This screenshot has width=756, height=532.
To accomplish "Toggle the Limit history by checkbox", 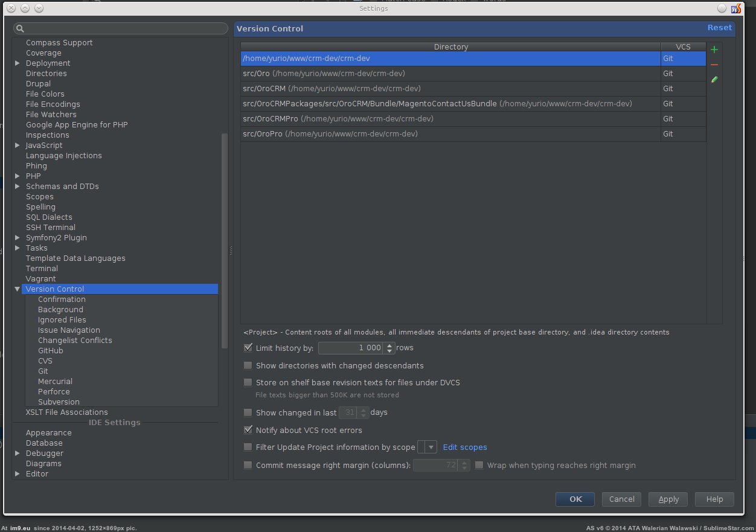I will pyautogui.click(x=248, y=348).
